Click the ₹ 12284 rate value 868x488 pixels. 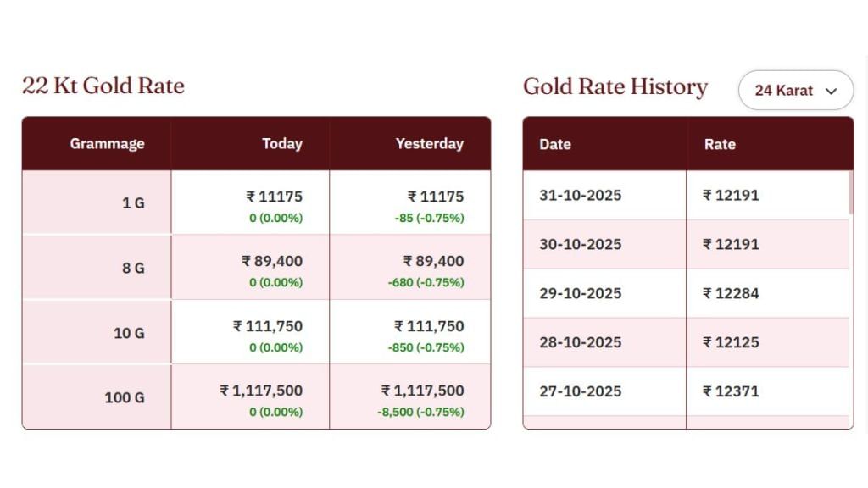(x=731, y=293)
